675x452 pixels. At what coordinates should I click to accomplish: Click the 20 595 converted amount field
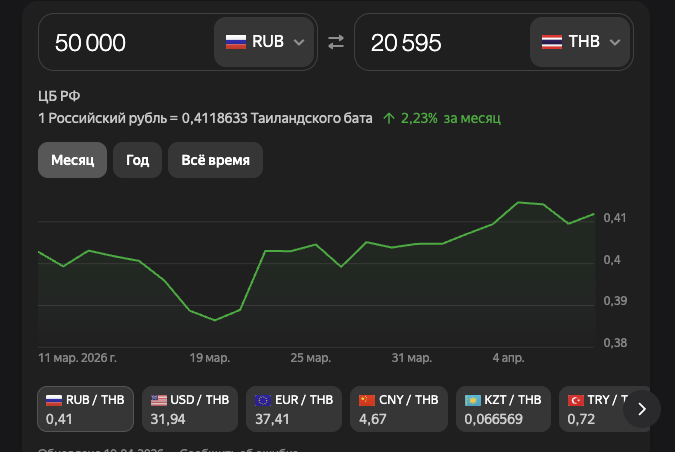click(x=440, y=42)
